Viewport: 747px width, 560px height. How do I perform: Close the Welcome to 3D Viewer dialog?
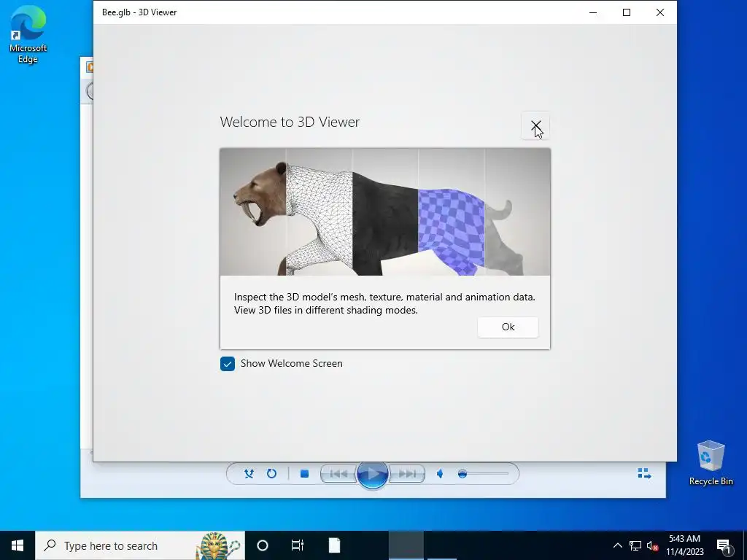click(x=535, y=126)
